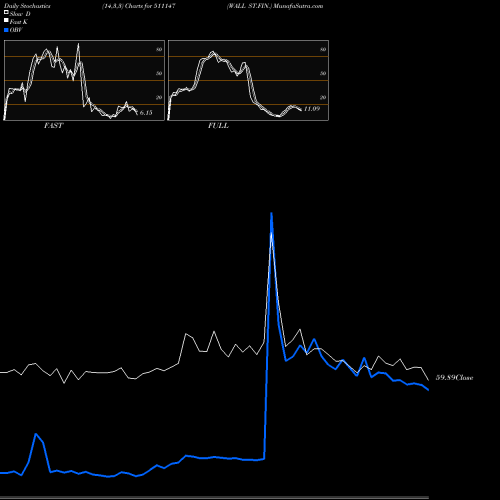The height and width of the screenshot is (500, 500).
Task: Click the 50 level label in FAST chart
Action: 159,73
